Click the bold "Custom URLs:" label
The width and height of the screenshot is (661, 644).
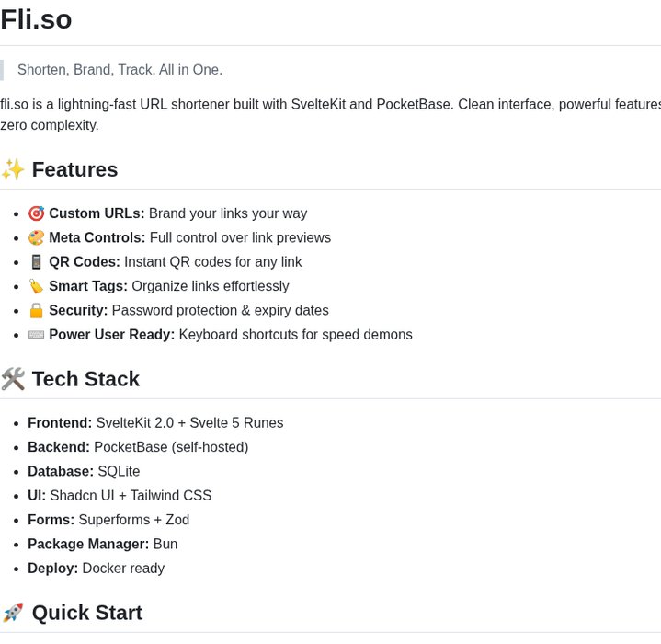point(97,213)
